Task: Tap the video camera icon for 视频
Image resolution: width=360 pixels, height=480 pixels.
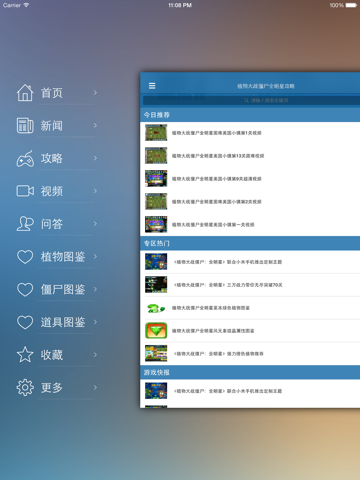Action: coord(25,191)
